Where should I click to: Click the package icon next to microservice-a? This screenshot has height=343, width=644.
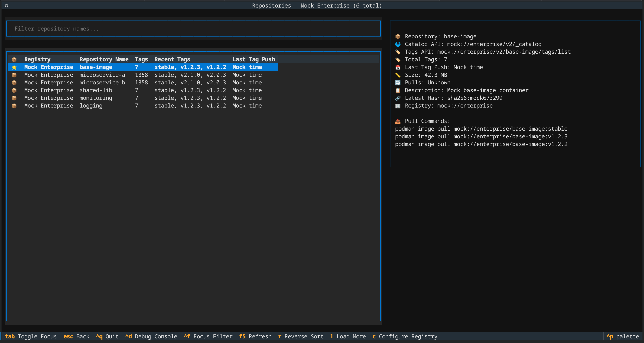[14, 75]
